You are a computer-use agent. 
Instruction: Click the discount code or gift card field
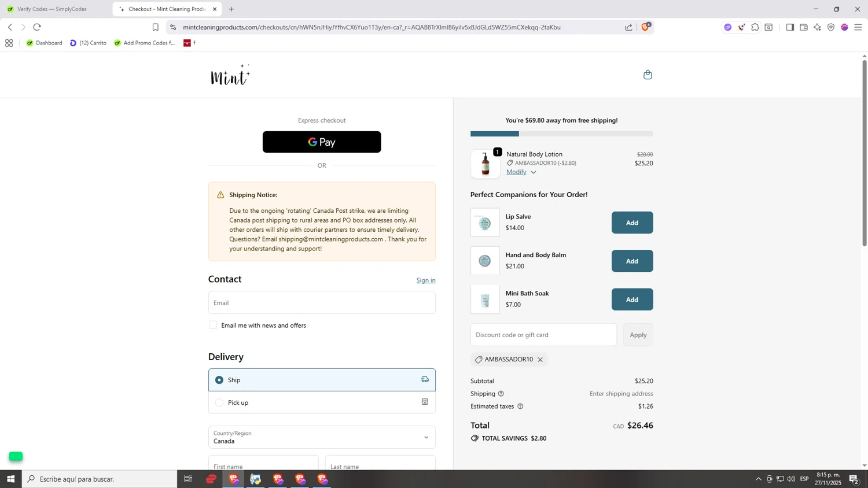click(543, 335)
